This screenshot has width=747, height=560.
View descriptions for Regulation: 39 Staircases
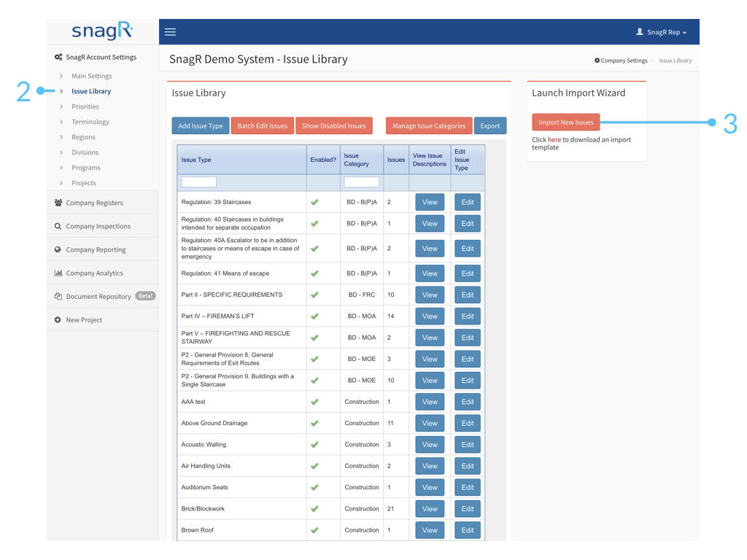(430, 203)
